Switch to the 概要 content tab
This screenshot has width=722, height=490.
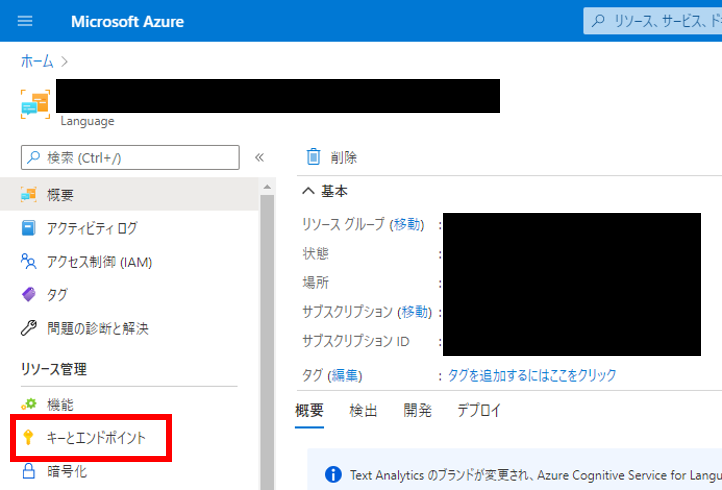pyautogui.click(x=309, y=410)
